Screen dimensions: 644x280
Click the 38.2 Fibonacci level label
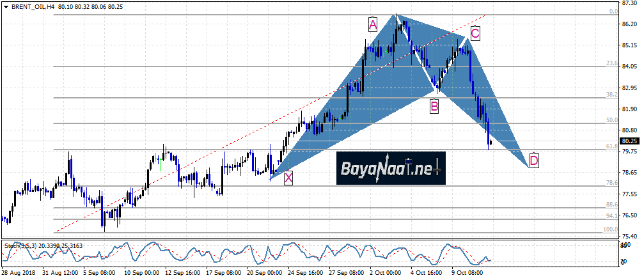tap(611, 94)
